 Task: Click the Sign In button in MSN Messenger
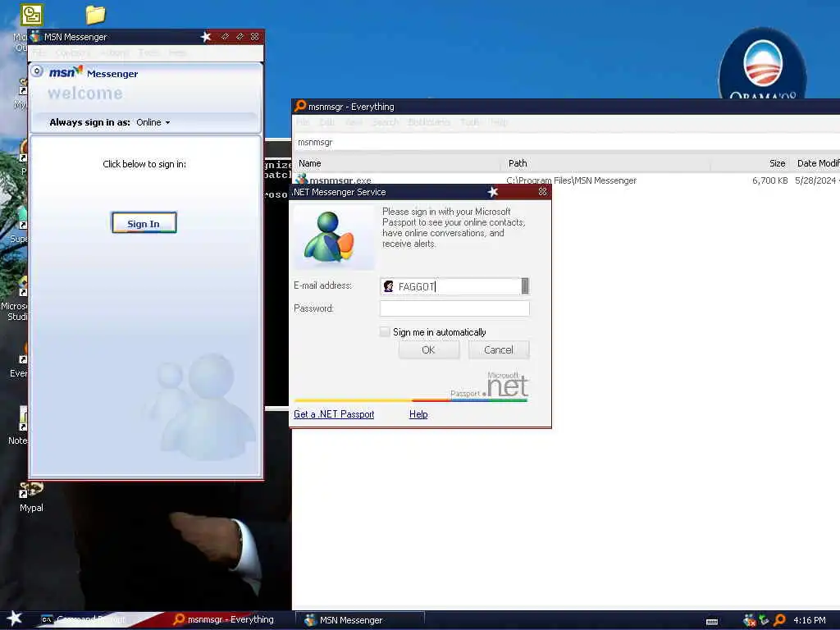[x=144, y=223]
